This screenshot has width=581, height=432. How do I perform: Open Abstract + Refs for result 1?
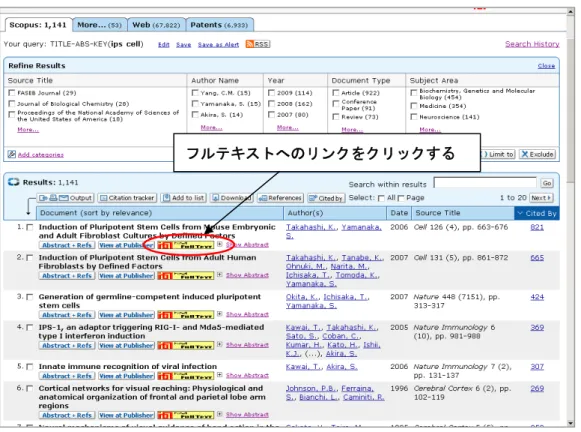(67, 245)
